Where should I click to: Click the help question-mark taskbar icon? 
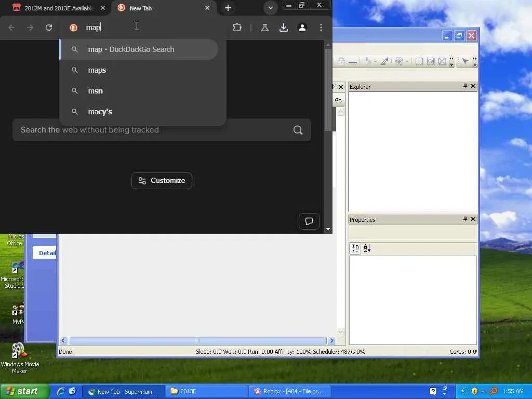point(433,391)
